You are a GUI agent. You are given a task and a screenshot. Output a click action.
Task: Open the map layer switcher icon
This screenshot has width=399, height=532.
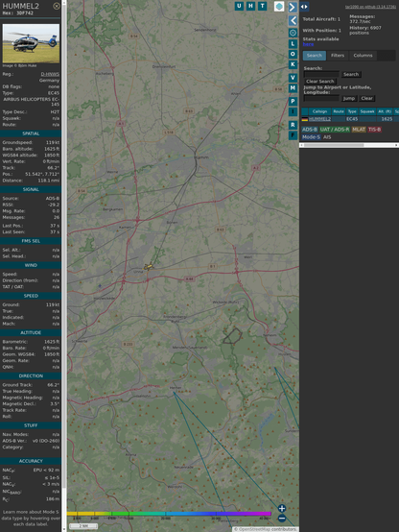click(279, 6)
